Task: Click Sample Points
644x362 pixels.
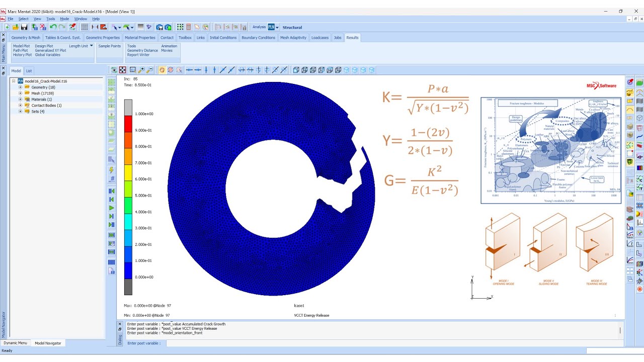Action: pos(110,46)
